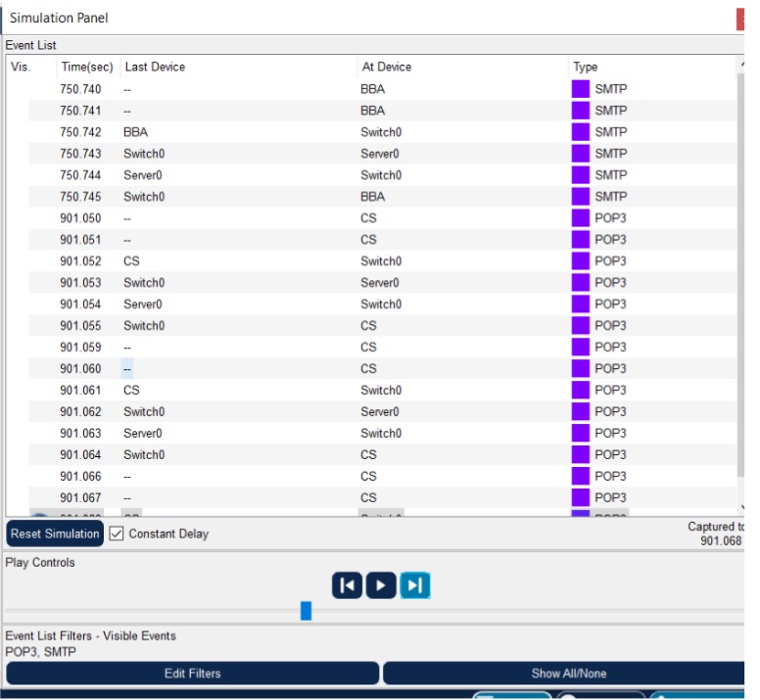The image size is (760, 700).
Task: Click the Go Back to Previous Event button
Action: click(347, 585)
